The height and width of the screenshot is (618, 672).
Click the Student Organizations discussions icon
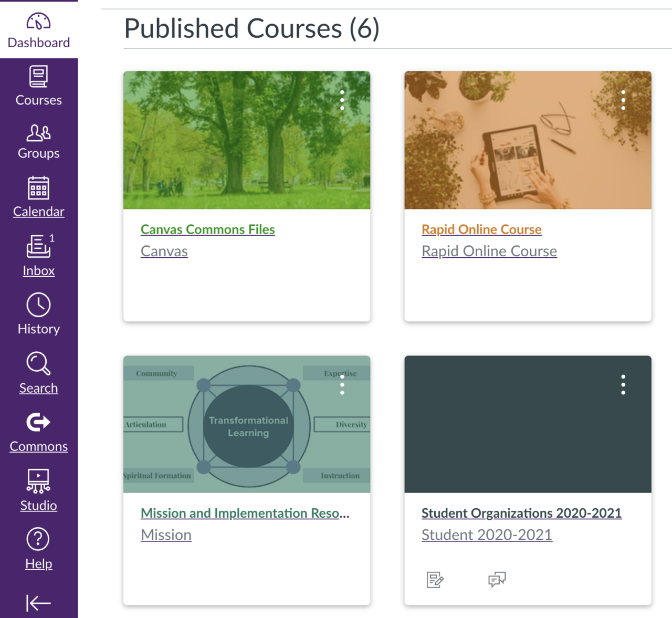tap(497, 580)
